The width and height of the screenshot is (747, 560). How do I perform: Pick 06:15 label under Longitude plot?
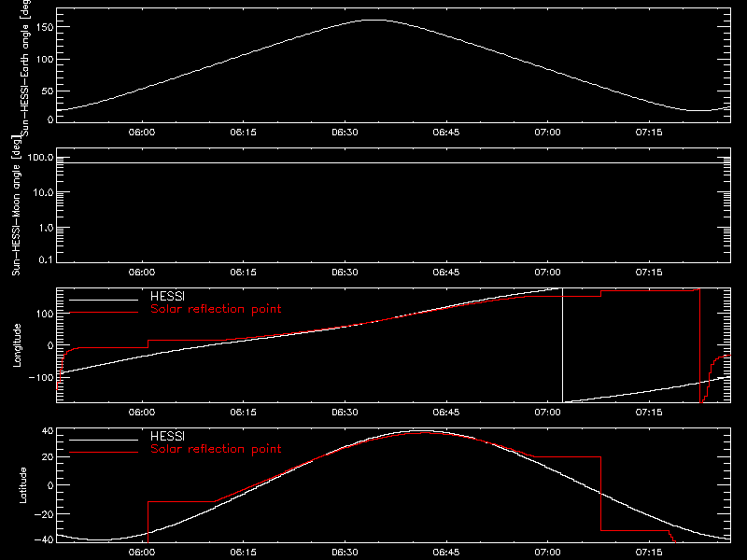244,413
